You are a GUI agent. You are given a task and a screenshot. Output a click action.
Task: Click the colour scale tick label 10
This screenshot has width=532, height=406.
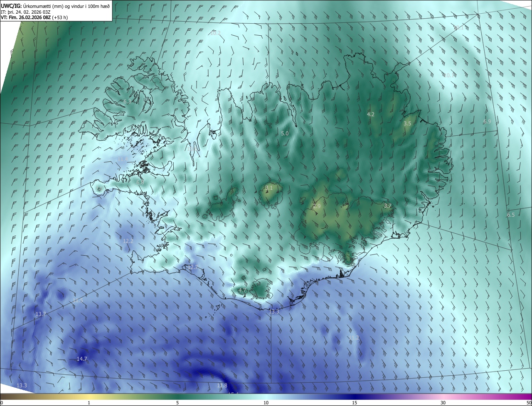pos(266,403)
